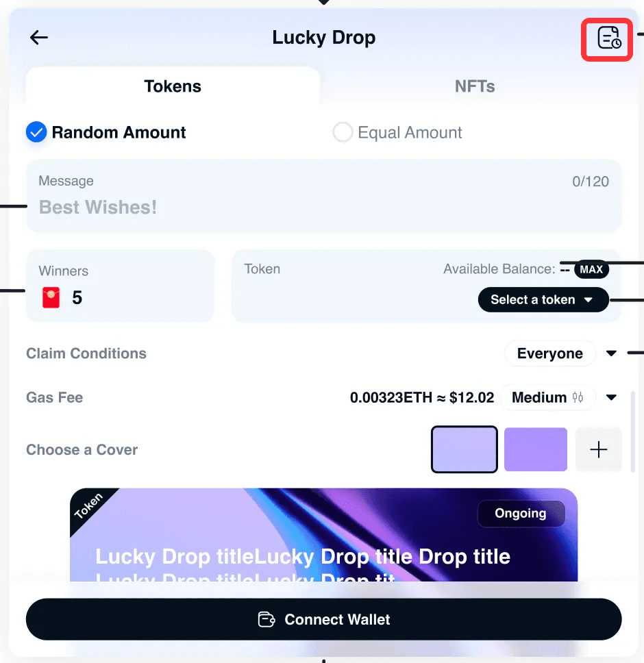Click the gas fee settings sliders icon
The image size is (644, 663).
578,397
